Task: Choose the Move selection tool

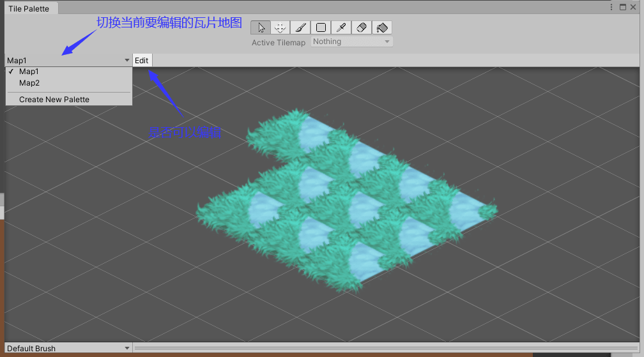Action: (x=280, y=27)
